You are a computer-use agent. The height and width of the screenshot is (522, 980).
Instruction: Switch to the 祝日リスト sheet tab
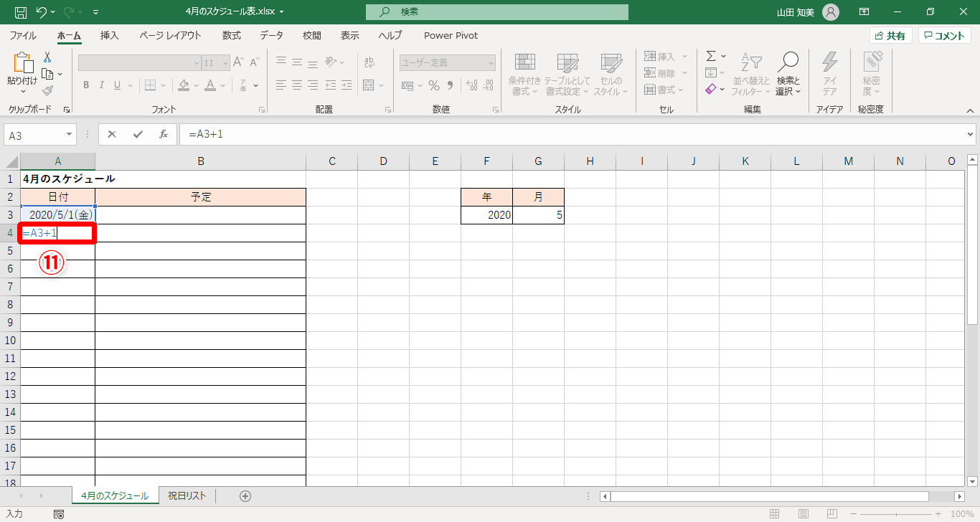point(187,496)
